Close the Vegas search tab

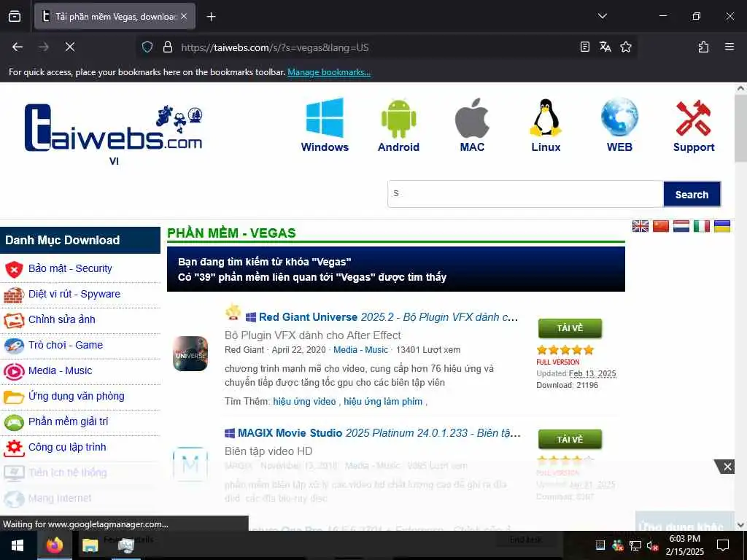184,17
